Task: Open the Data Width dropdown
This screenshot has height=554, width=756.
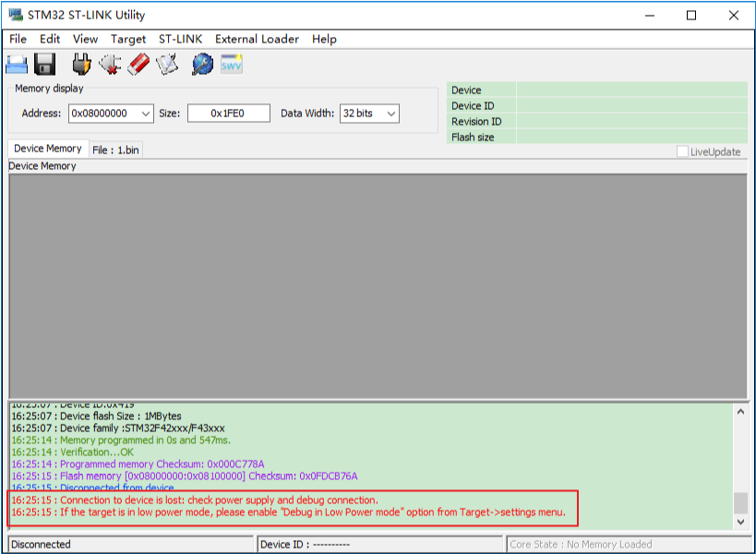Action: click(x=391, y=114)
